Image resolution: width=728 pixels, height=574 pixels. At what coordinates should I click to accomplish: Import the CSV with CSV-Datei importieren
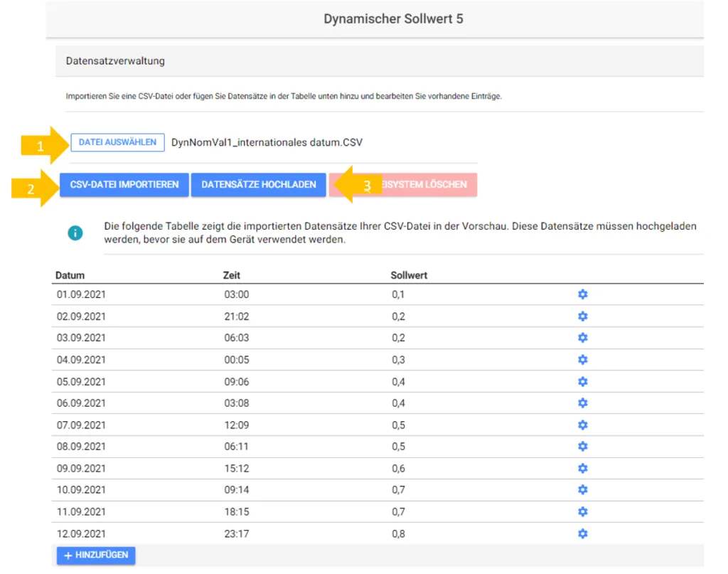pyautogui.click(x=124, y=184)
